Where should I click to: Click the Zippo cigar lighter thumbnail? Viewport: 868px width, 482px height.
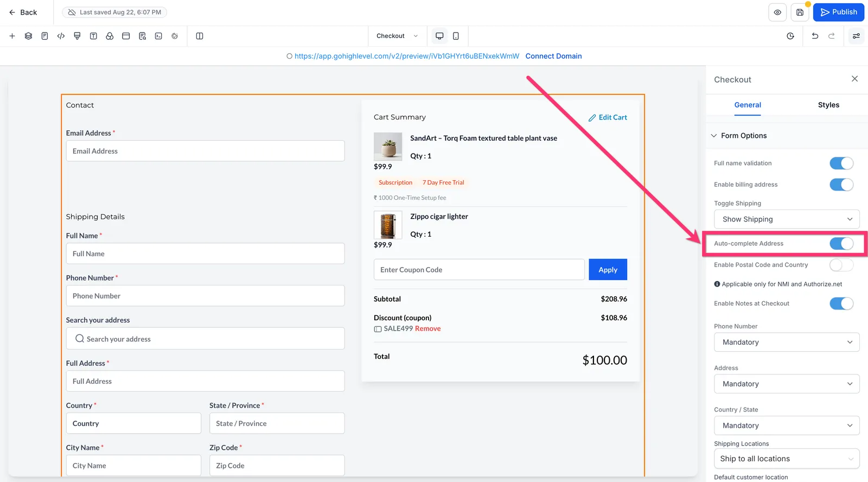pos(388,225)
